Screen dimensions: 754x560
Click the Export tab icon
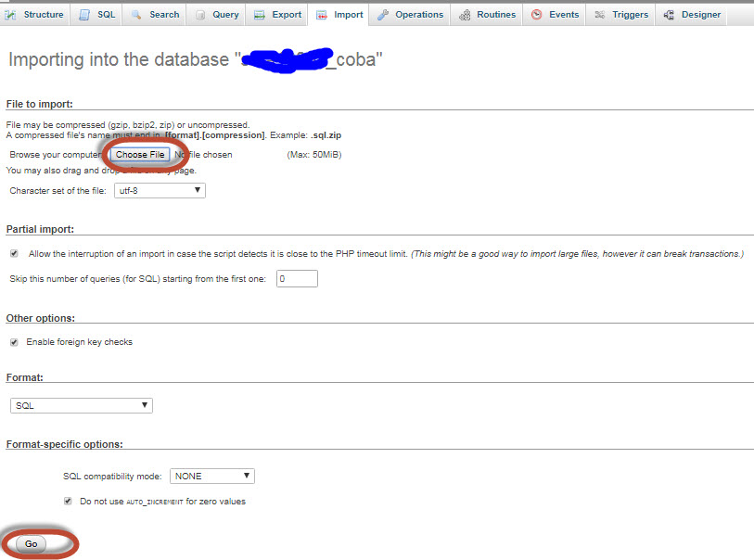click(x=261, y=15)
